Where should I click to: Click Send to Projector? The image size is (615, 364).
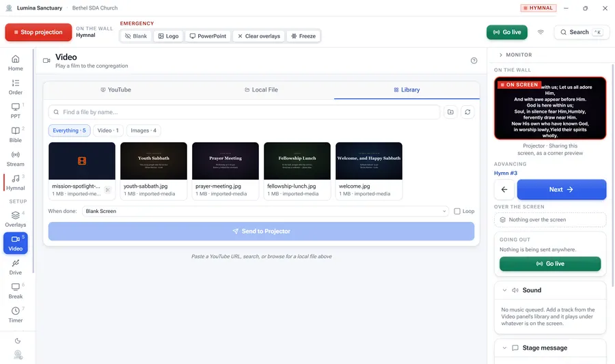261,232
